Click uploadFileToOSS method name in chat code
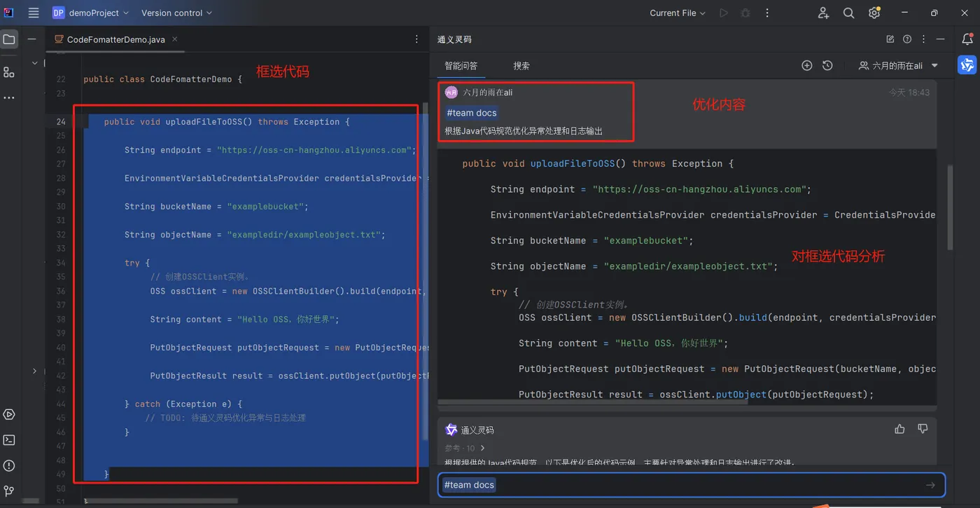The width and height of the screenshot is (980, 508). pos(573,163)
